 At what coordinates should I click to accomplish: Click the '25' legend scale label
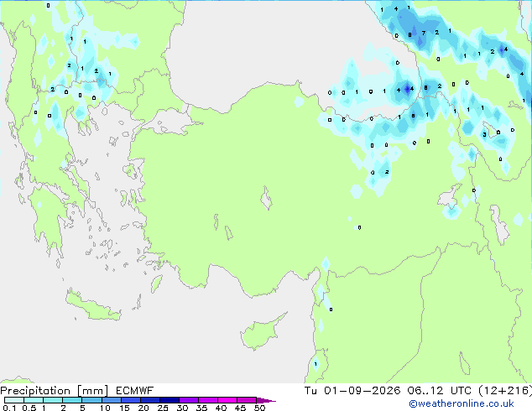163,408
